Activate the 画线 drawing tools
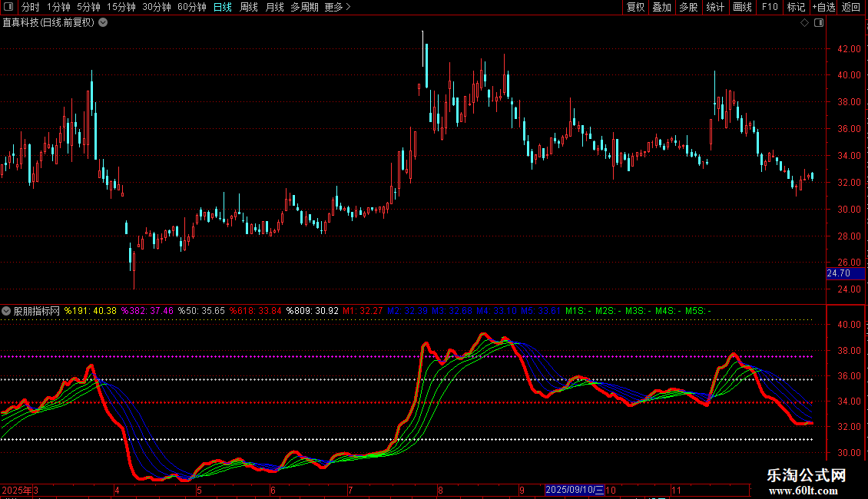The image size is (868, 499). point(742,7)
